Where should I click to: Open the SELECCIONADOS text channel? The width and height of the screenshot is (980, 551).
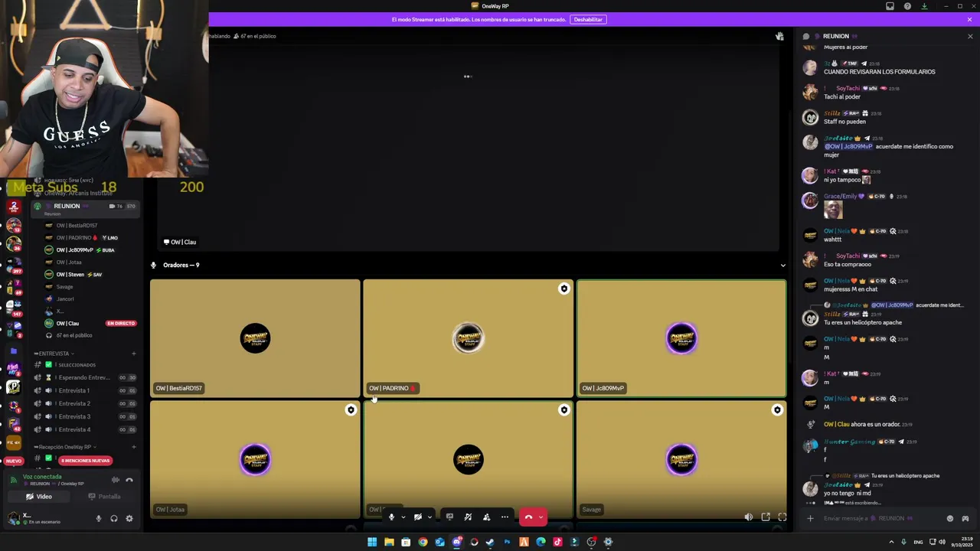tap(85, 365)
